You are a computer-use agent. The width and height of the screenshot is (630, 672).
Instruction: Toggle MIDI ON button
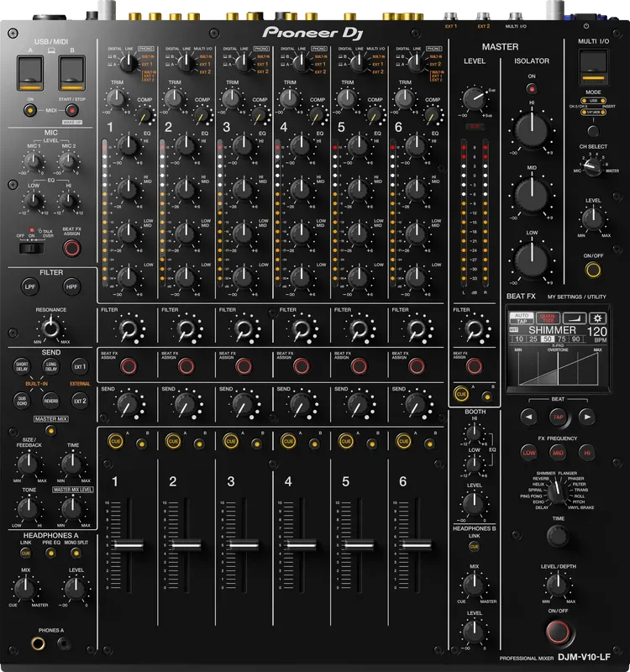click(x=30, y=110)
